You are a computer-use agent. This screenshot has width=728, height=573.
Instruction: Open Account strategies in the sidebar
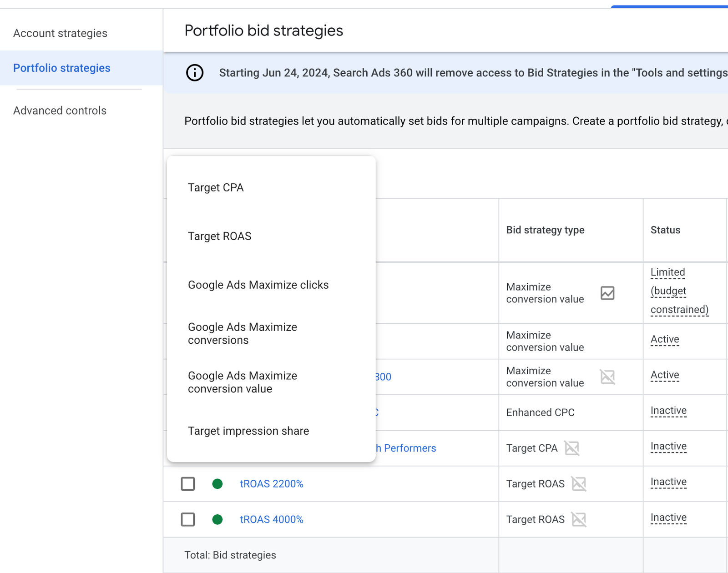coord(60,33)
